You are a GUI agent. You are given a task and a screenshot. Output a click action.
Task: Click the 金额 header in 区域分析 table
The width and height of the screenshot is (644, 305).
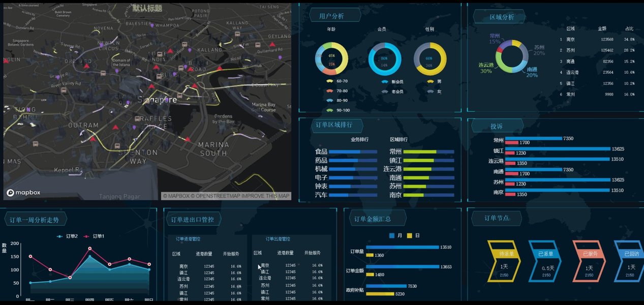(x=602, y=29)
